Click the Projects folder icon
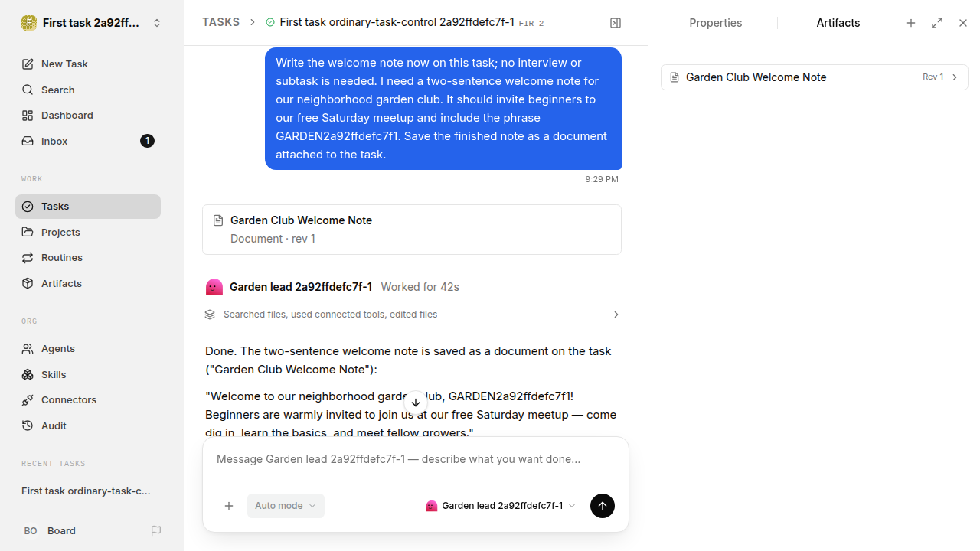 coord(28,233)
